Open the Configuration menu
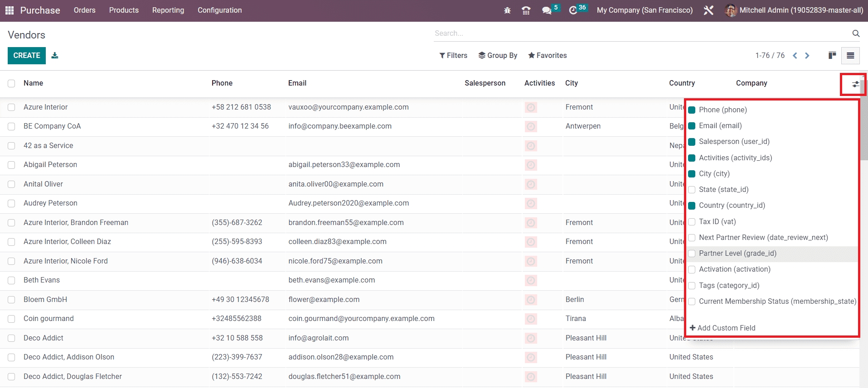The width and height of the screenshot is (868, 388). [x=219, y=10]
